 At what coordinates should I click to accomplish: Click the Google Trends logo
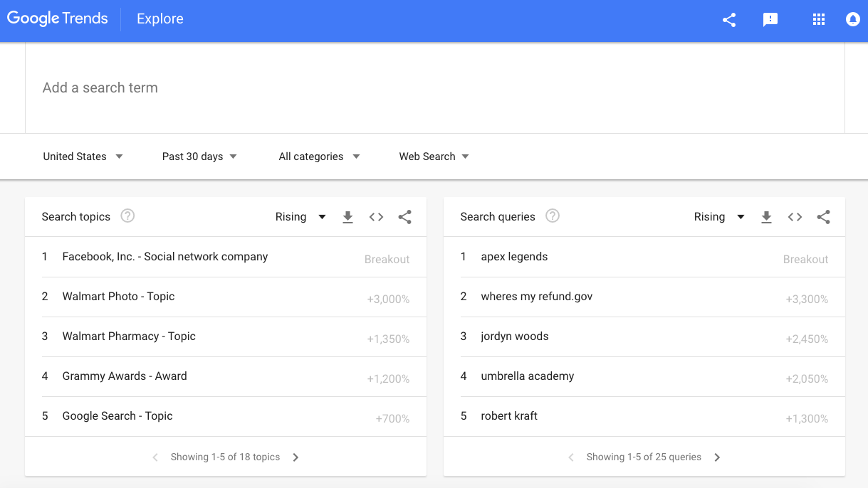pyautogui.click(x=58, y=18)
